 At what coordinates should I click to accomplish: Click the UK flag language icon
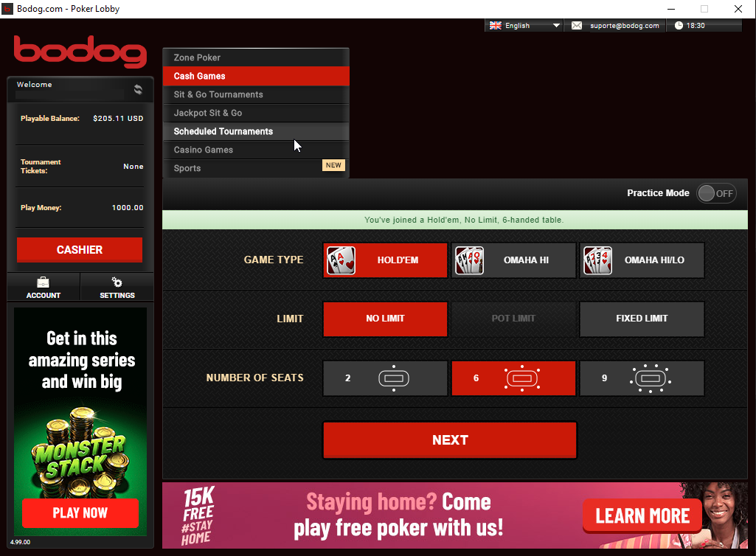[x=495, y=26]
